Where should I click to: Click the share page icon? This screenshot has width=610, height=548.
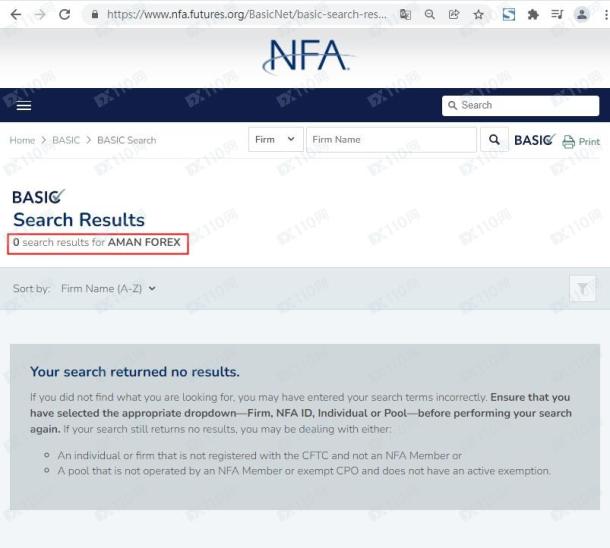454,15
